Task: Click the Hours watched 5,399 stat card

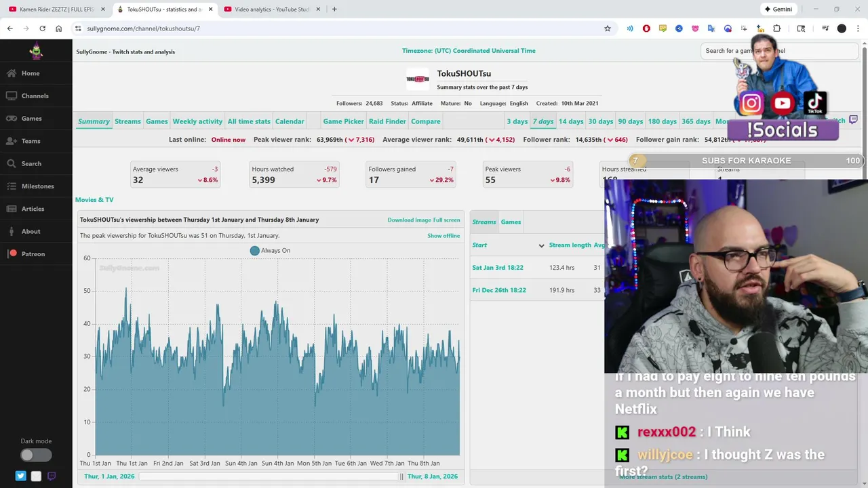Action: coord(294,175)
